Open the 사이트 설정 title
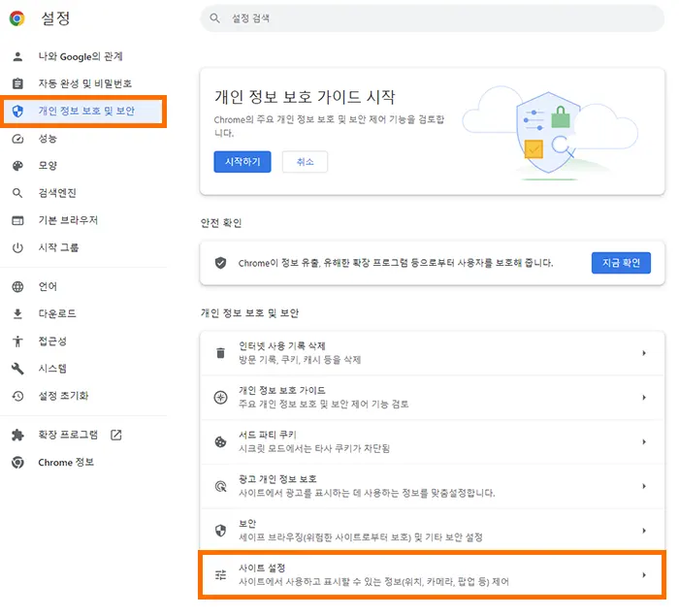 coord(262,567)
